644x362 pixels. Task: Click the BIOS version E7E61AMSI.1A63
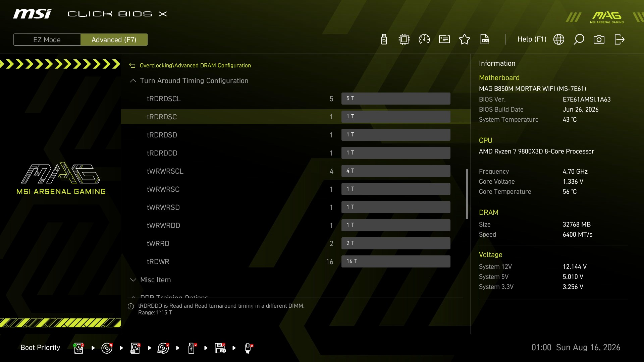click(x=587, y=100)
